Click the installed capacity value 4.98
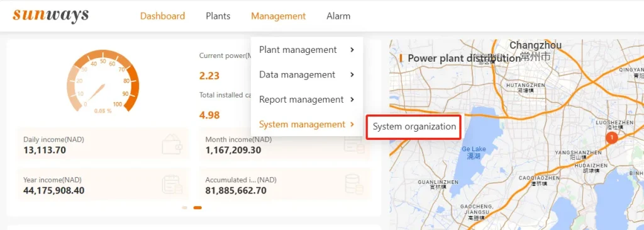Viewport: 644px width, 230px height. (209, 115)
